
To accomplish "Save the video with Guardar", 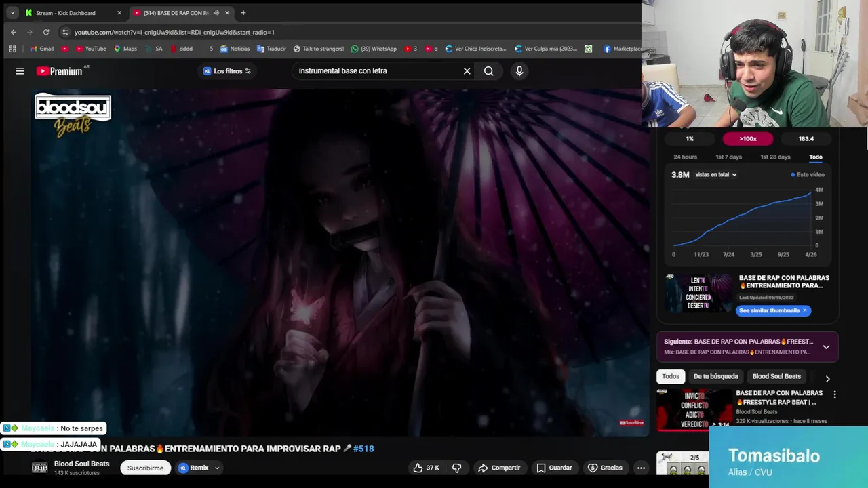I will [554, 468].
